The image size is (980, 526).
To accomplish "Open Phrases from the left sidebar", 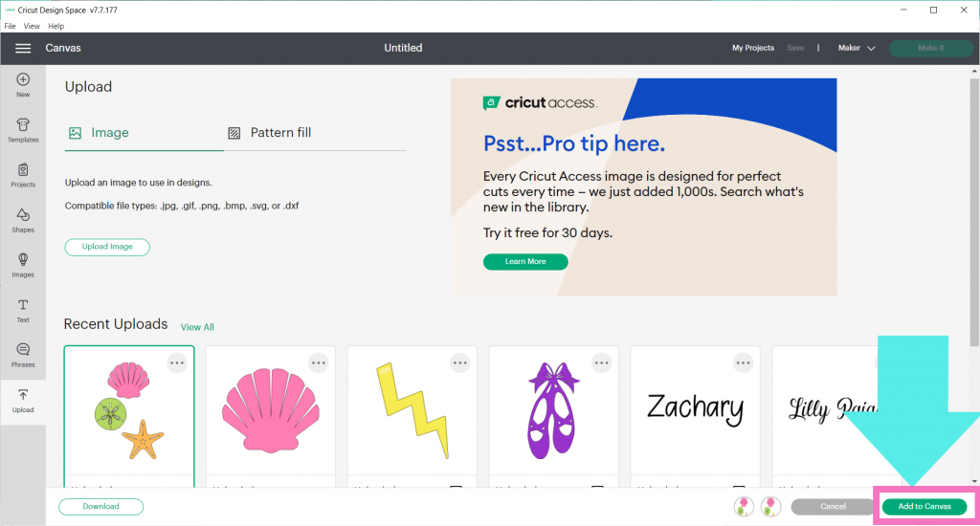I will pyautogui.click(x=23, y=356).
